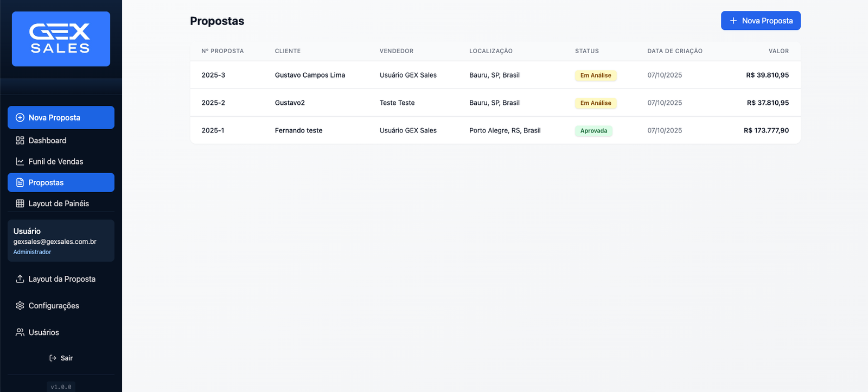The width and height of the screenshot is (868, 392).
Task: Click the Funil de Vendas chart icon
Action: 20,162
